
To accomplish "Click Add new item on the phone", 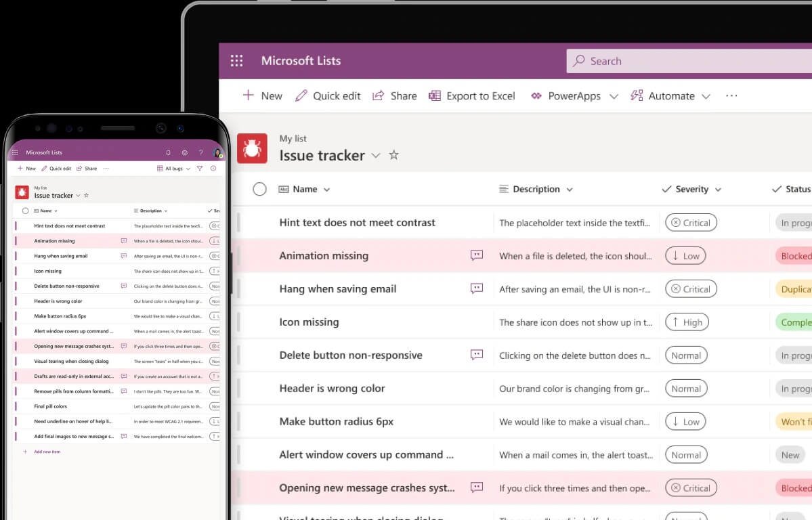I will (47, 452).
